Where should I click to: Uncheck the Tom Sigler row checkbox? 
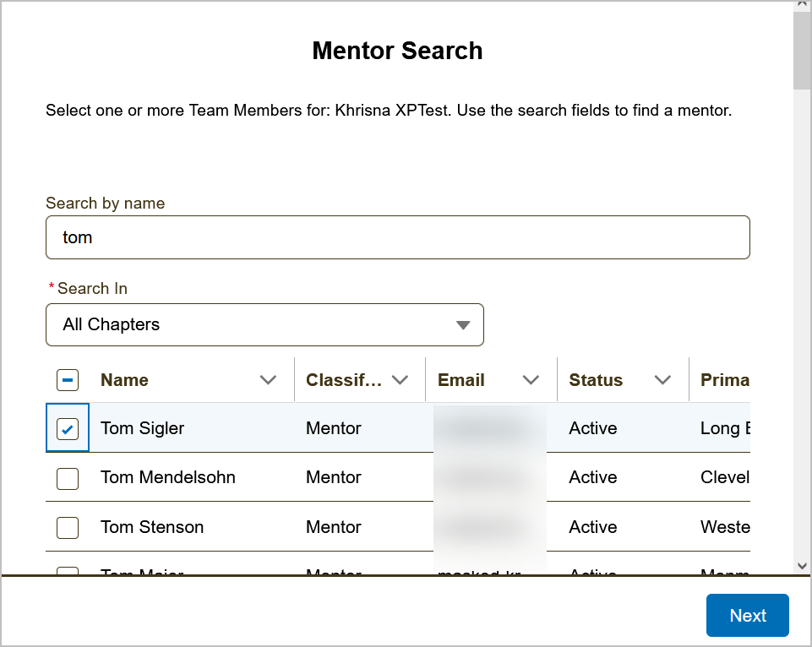click(68, 429)
